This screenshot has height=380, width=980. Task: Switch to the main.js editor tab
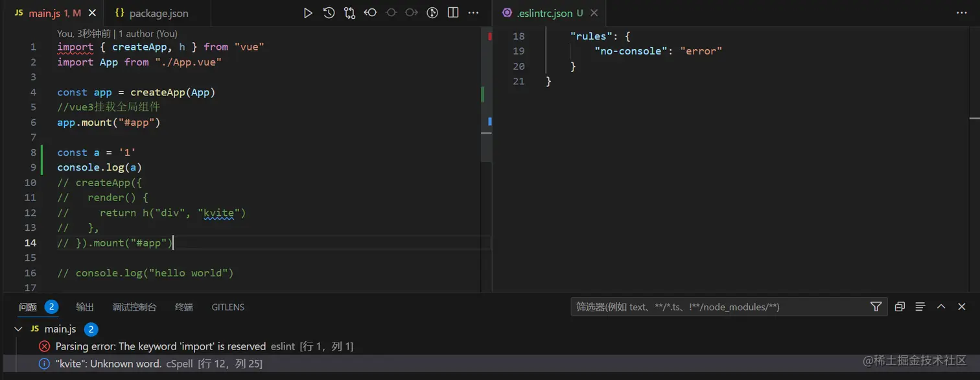[54, 13]
